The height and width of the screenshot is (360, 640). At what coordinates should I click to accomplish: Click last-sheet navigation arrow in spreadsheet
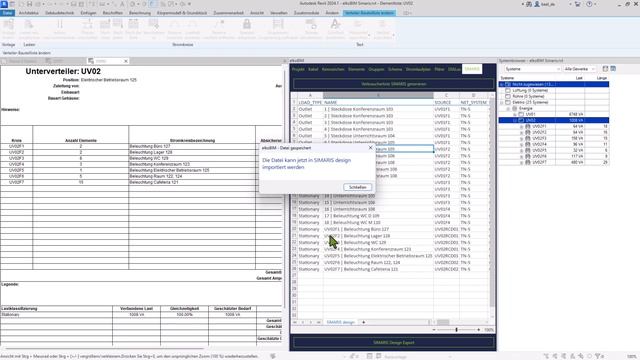click(319, 322)
